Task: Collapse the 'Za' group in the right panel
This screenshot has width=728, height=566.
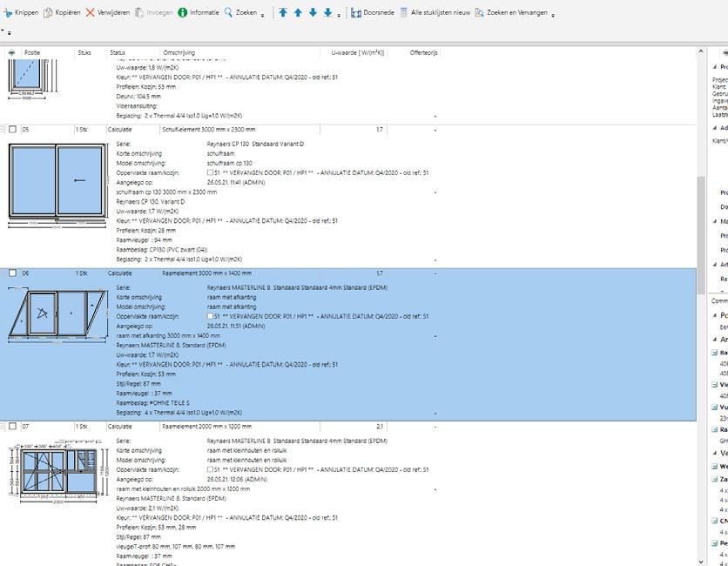Action: click(x=715, y=479)
